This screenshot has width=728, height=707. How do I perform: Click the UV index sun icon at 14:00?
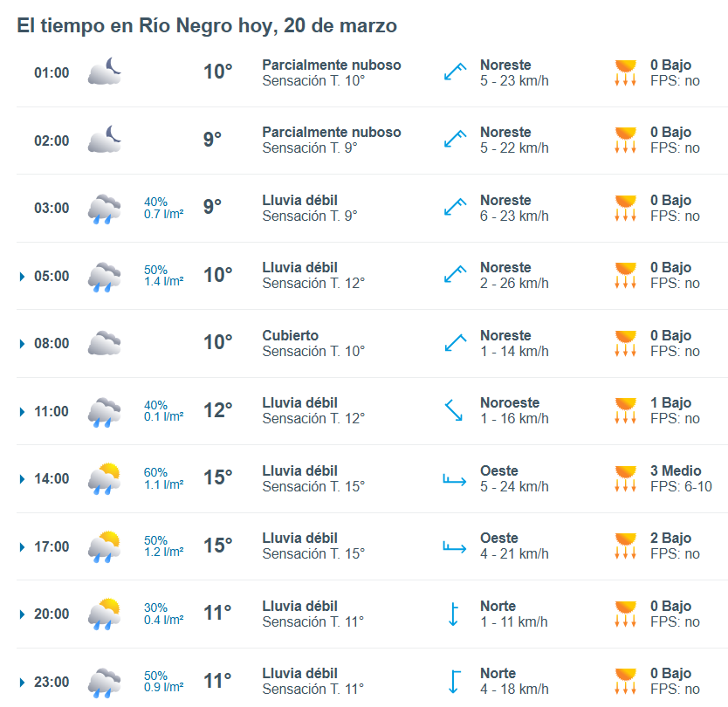pos(625,478)
